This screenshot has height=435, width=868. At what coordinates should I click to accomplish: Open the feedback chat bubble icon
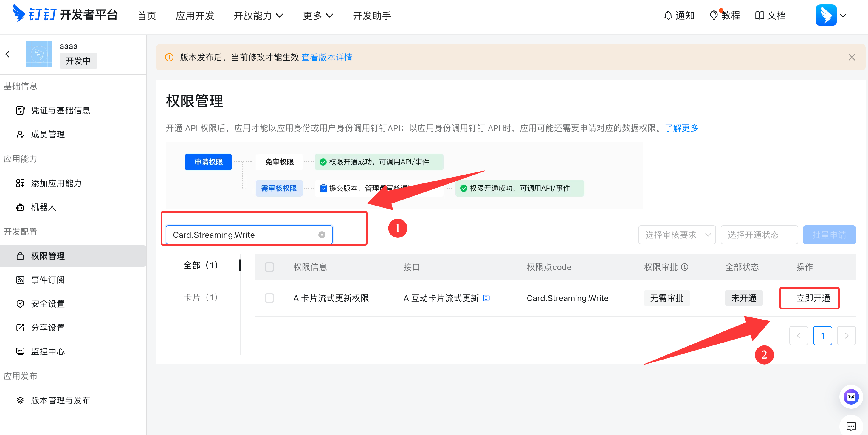tap(851, 426)
